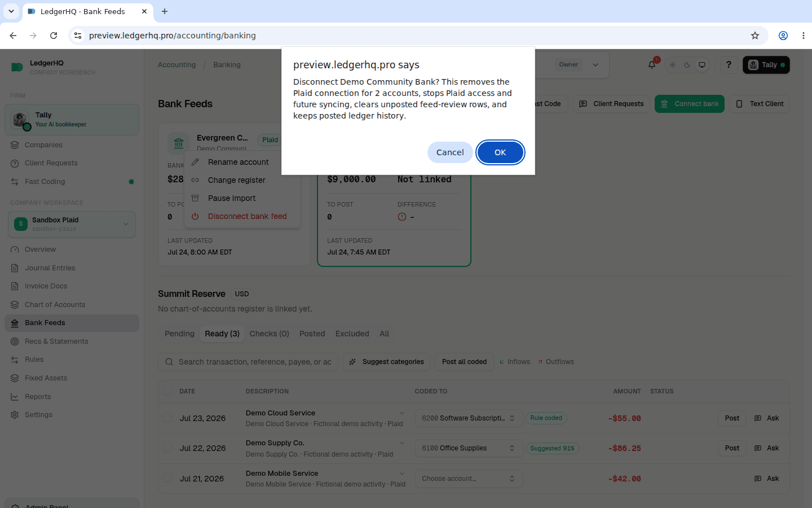The width and height of the screenshot is (812, 508).
Task: Click Recs & Statements sidebar icon
Action: [15, 341]
